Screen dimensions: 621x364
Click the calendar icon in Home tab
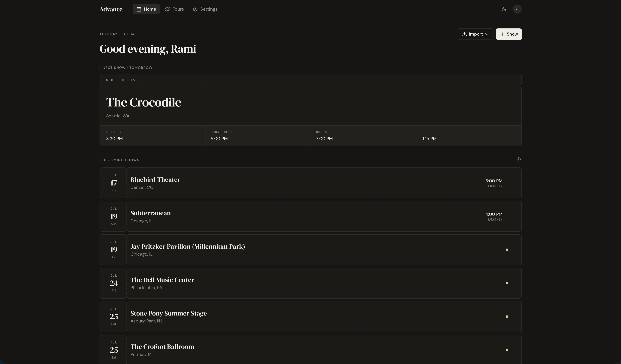139,9
